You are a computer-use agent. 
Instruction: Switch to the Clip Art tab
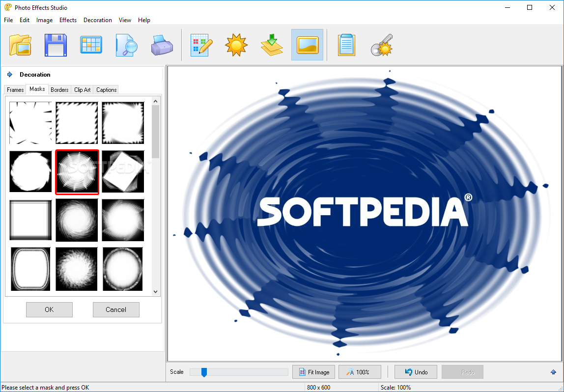pos(83,89)
